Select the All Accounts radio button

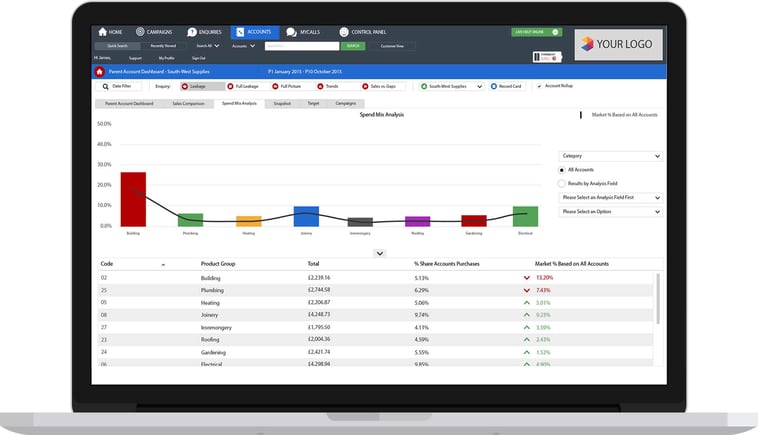click(562, 170)
